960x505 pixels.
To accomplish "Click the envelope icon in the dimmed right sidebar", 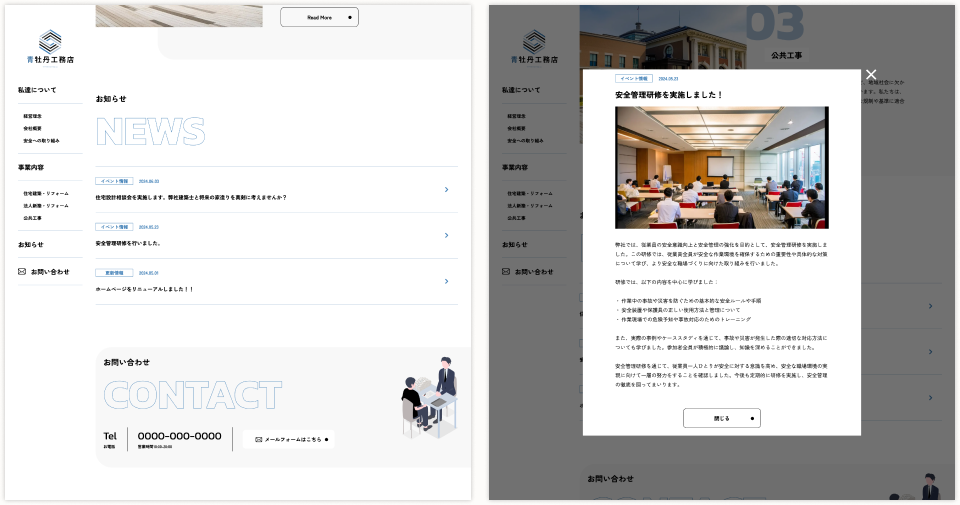I will point(506,271).
